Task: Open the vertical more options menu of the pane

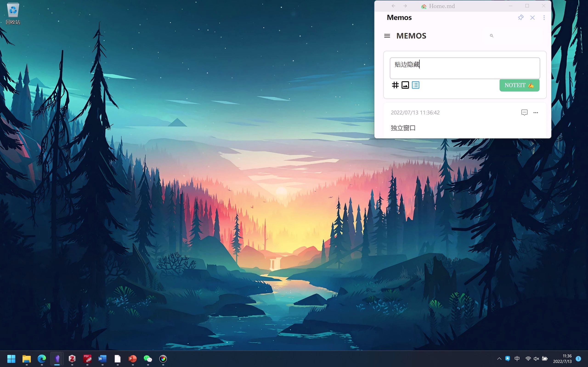Action: click(x=544, y=17)
